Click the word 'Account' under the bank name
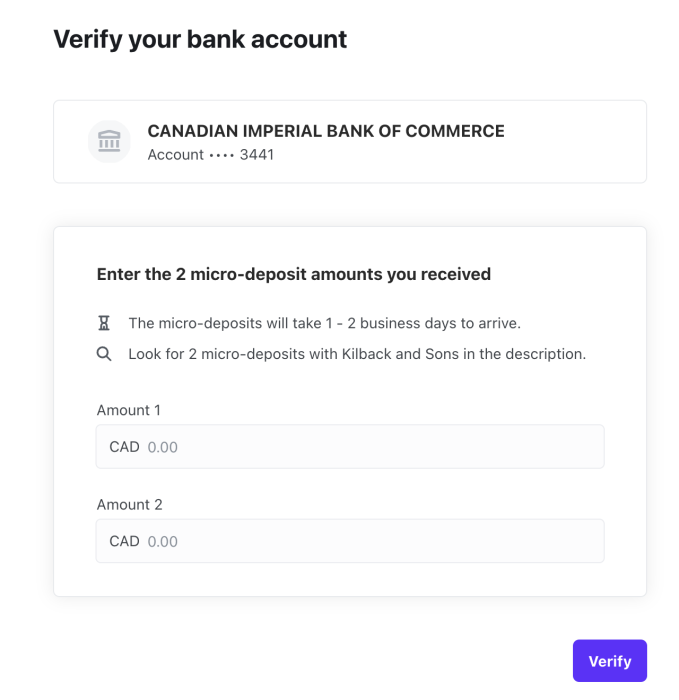The image size is (679, 700). click(175, 155)
